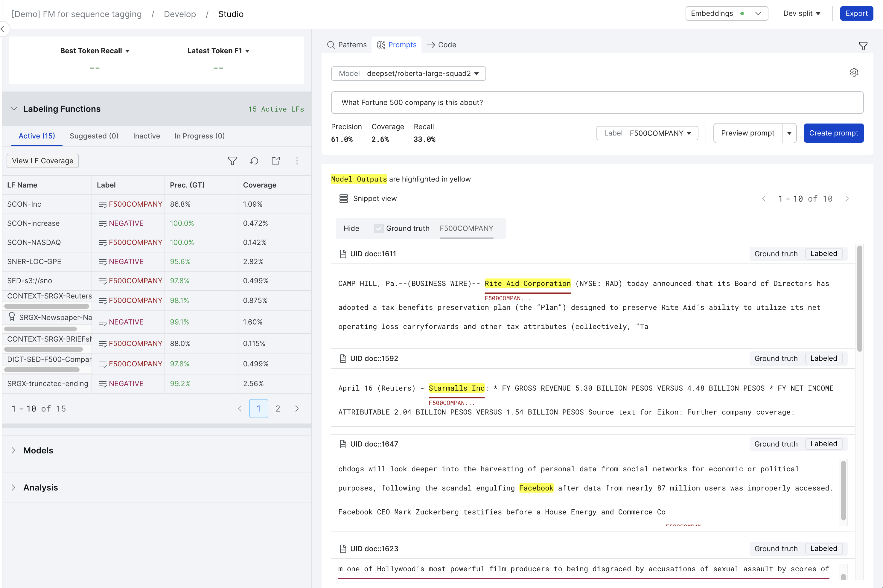Click the horizontal scrollbar under CONTEXT-SRGX-Reuters name
Screen dimensions: 883x588
pos(46,306)
